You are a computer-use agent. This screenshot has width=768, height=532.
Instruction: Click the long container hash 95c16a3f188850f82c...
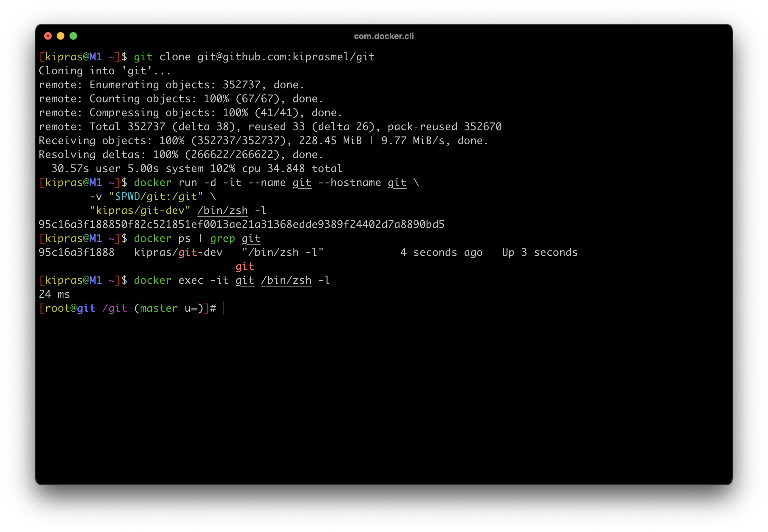242,224
